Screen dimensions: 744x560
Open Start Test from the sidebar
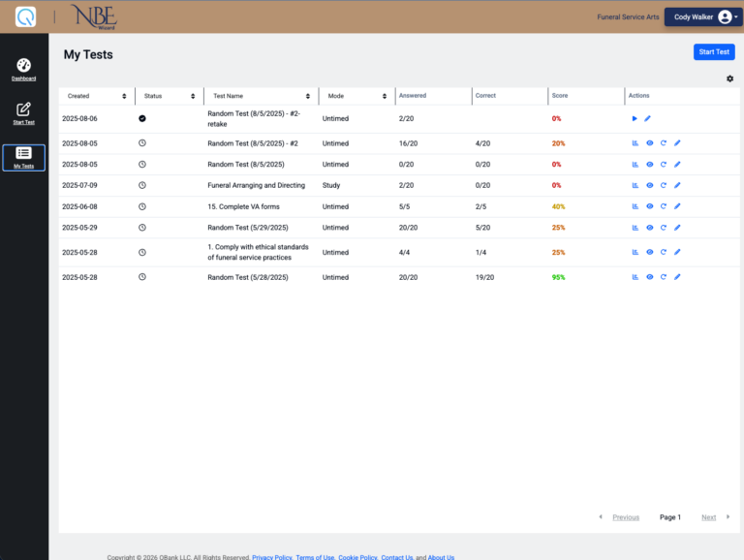pyautogui.click(x=23, y=113)
